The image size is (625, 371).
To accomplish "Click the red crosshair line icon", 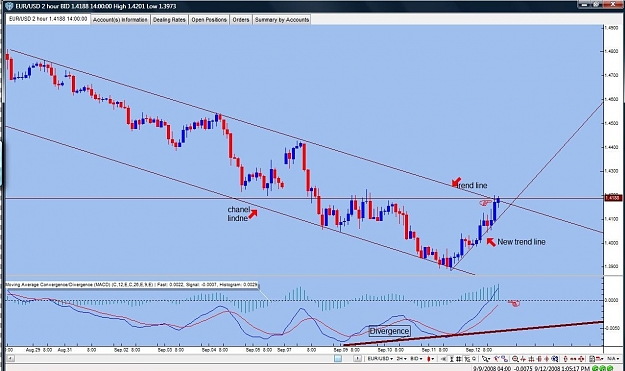I will point(547,359).
